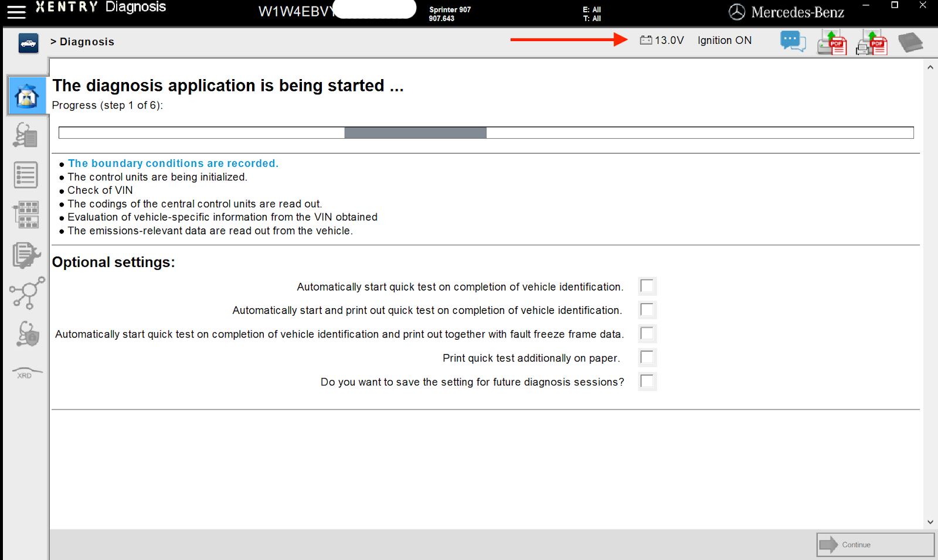Click 'Progress (step 1 of 6):' text
This screenshot has width=938, height=560.
coord(107,105)
